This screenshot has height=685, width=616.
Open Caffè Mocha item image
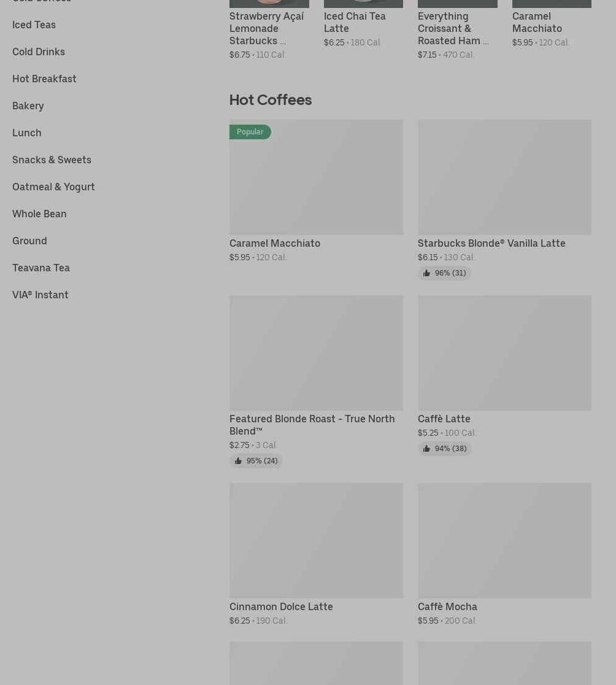coord(504,540)
